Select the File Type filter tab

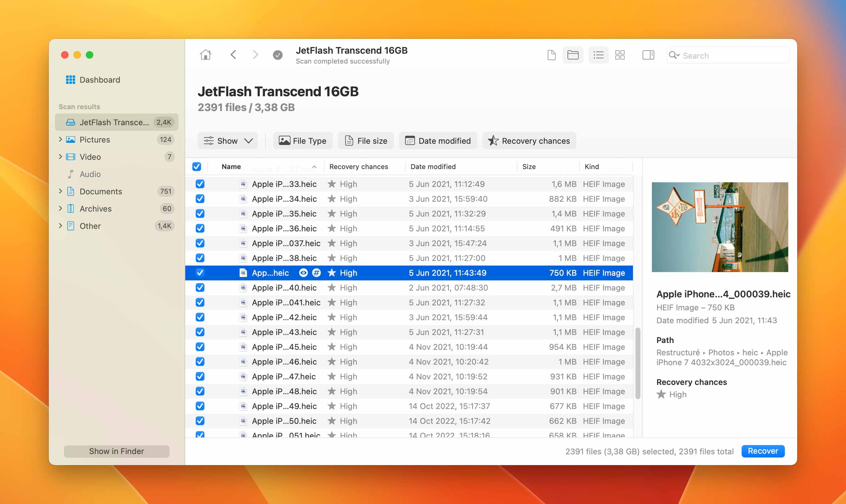pyautogui.click(x=303, y=140)
